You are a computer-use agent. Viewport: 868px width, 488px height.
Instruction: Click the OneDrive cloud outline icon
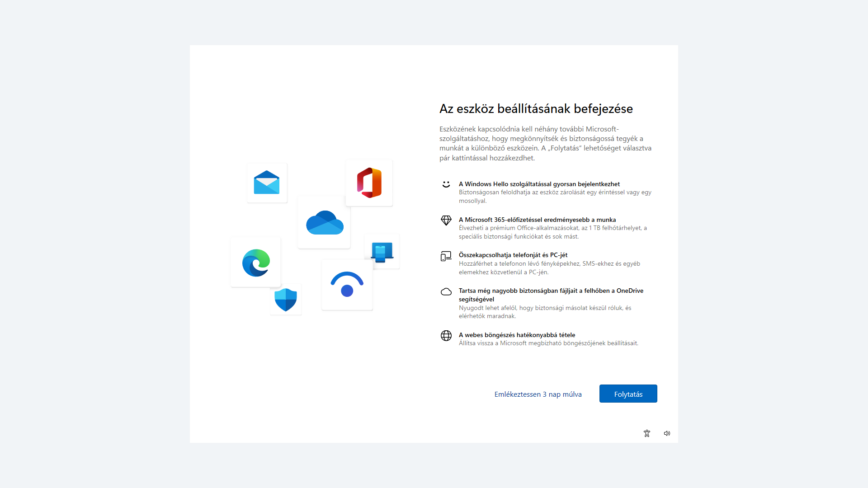[446, 292]
